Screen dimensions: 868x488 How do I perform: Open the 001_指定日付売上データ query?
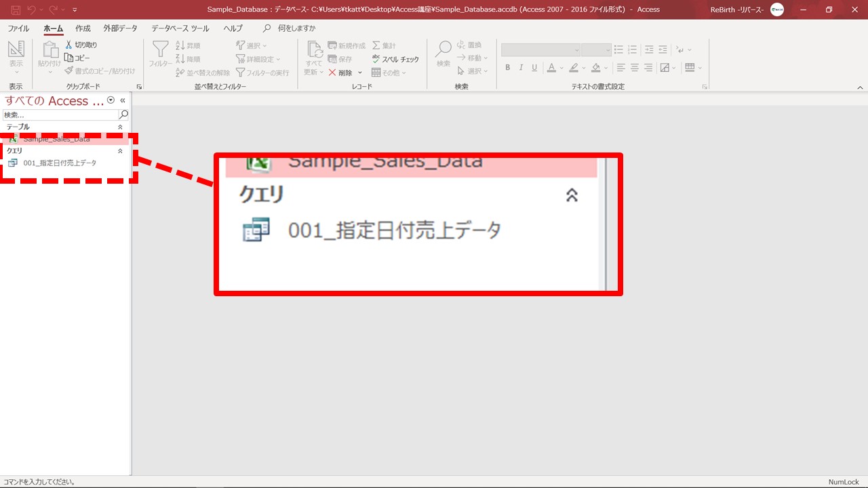pyautogui.click(x=60, y=163)
